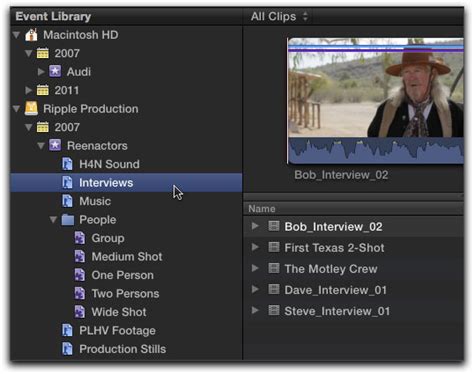Select the Production Stills collection label

pyautogui.click(x=123, y=349)
